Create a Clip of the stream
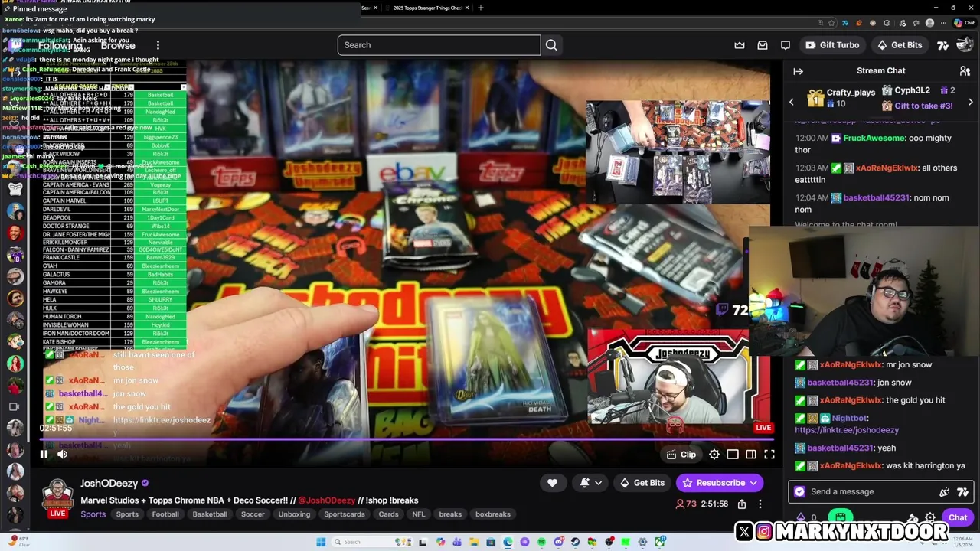The width and height of the screenshot is (980, 551). 681,455
